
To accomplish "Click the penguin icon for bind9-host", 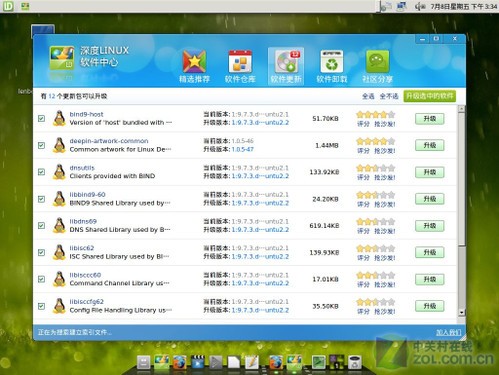I will [x=59, y=118].
